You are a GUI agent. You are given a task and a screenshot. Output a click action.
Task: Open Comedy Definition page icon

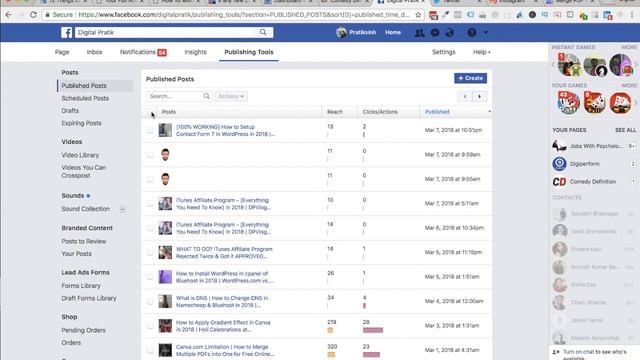click(x=559, y=182)
